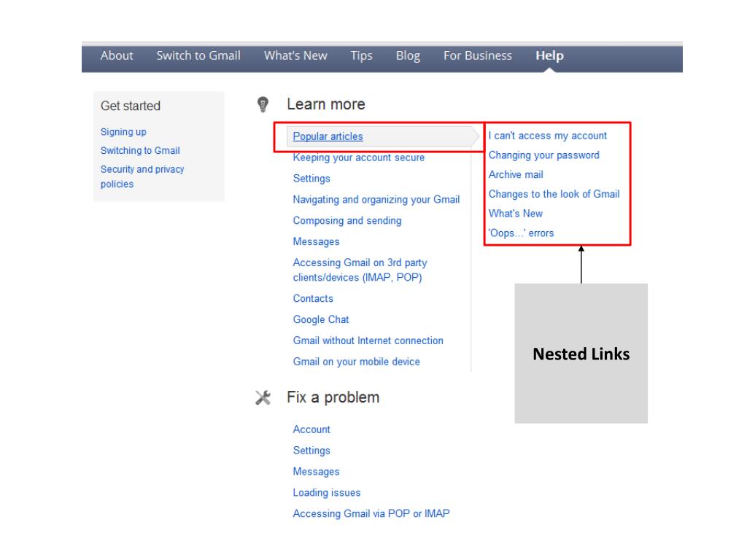Open Security and privacy policies link
The width and height of the screenshot is (747, 560).
(x=142, y=176)
